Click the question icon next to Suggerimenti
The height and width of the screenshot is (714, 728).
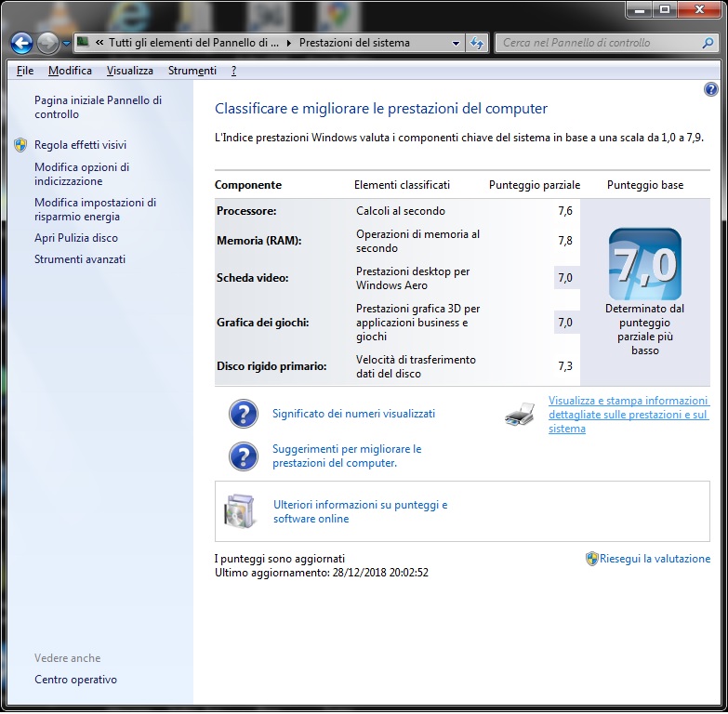point(244,456)
